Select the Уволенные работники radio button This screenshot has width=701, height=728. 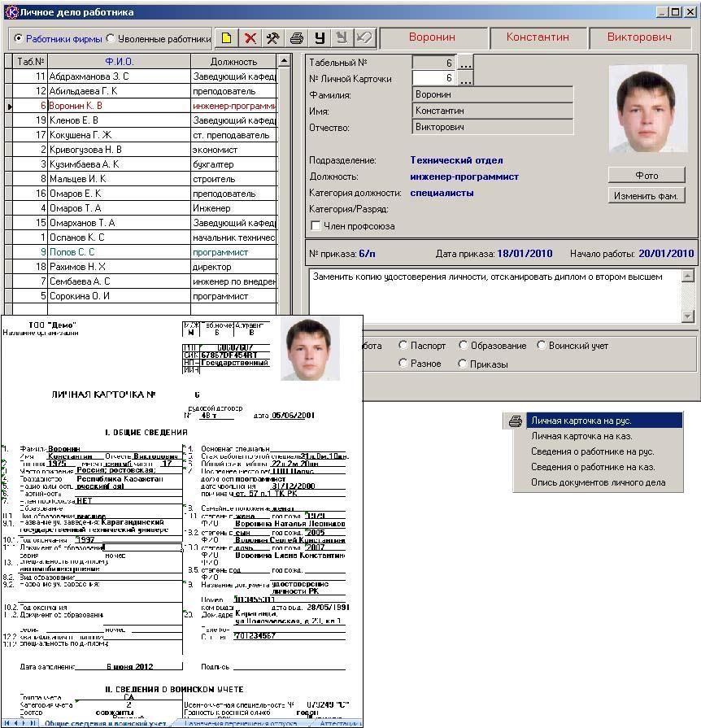[111, 38]
